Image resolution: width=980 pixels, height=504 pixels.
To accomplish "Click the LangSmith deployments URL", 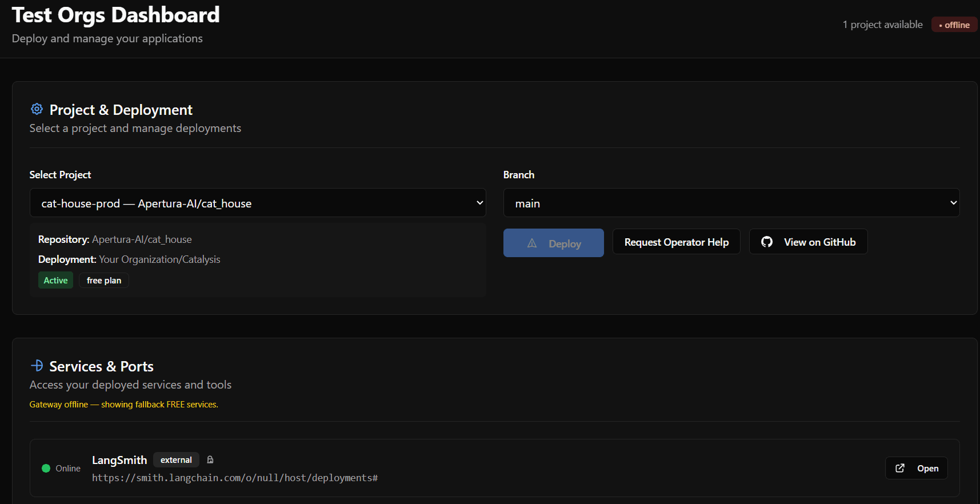I will pyautogui.click(x=235, y=478).
